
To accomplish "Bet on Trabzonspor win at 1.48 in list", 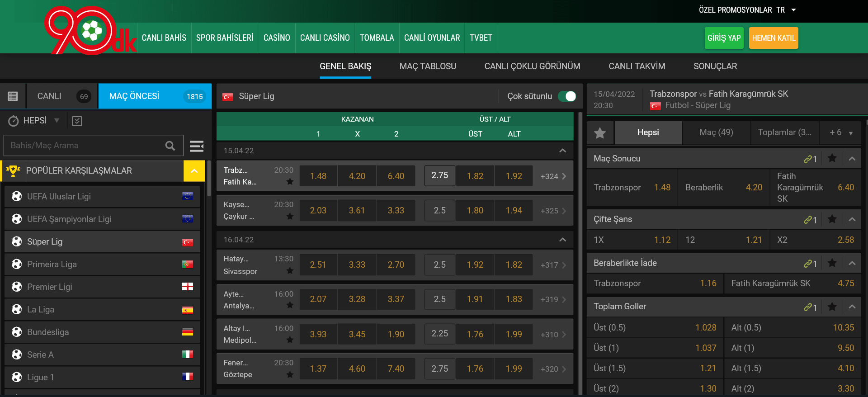I will [318, 176].
